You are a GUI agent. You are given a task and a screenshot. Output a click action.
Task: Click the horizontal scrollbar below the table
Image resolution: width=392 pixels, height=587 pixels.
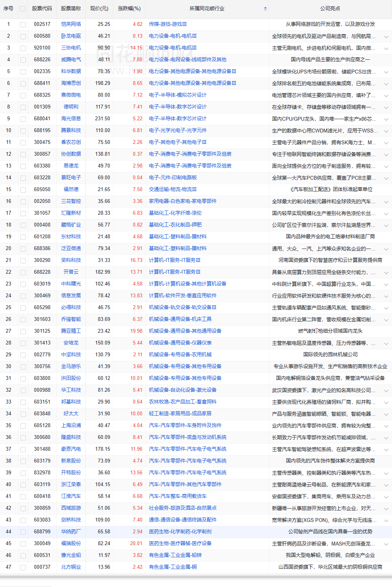click(x=196, y=577)
